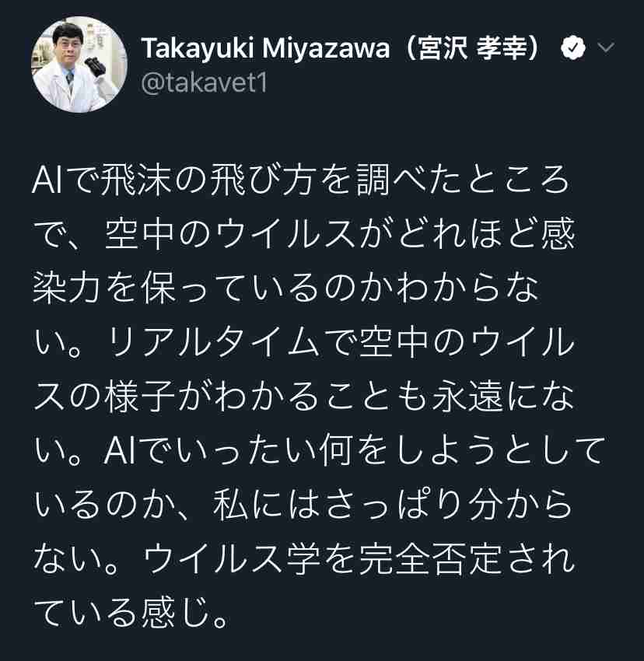Click the word リアルタイム in the tweet
Screen dimensions: 644x661
(x=214, y=341)
